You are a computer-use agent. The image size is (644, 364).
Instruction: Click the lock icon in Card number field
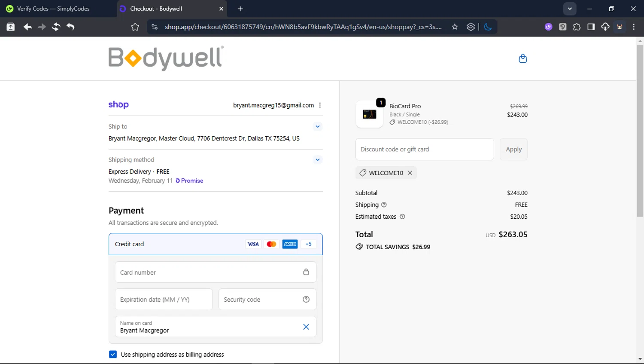[306, 272]
